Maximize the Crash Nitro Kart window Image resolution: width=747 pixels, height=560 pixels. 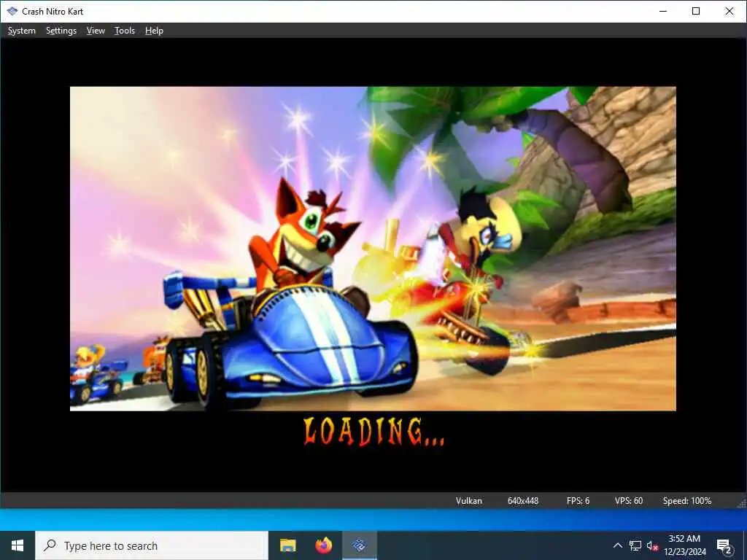click(695, 11)
